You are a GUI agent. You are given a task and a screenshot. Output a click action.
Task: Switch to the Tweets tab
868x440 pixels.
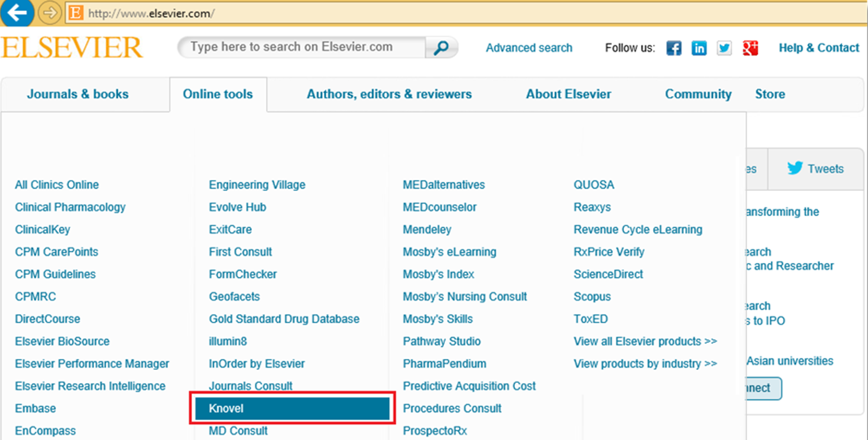pyautogui.click(x=815, y=169)
